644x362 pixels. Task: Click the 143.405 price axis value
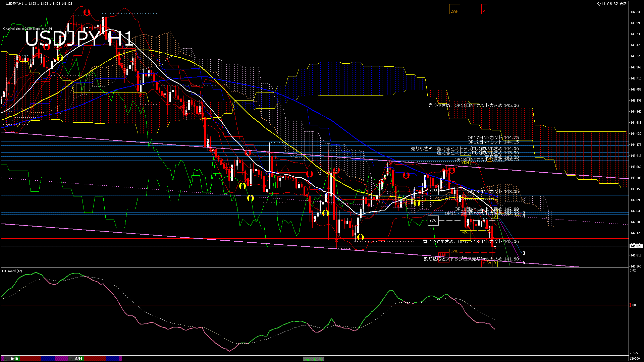coord(636,178)
